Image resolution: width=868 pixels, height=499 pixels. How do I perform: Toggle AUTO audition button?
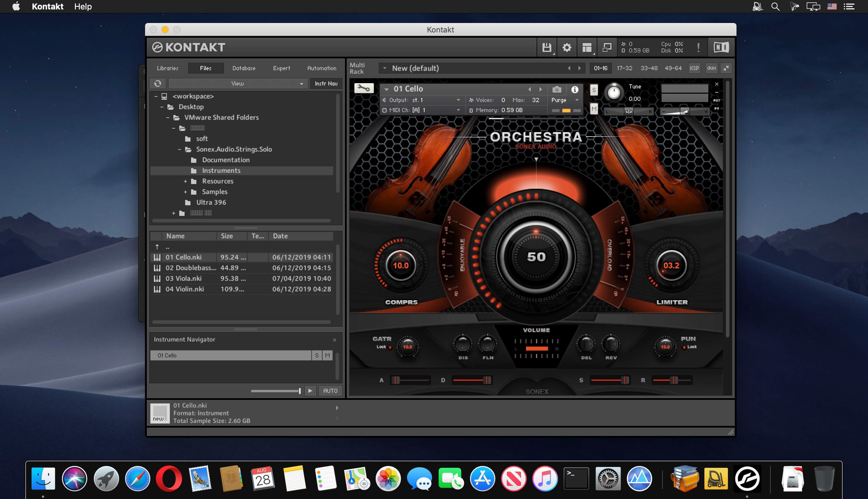click(330, 391)
